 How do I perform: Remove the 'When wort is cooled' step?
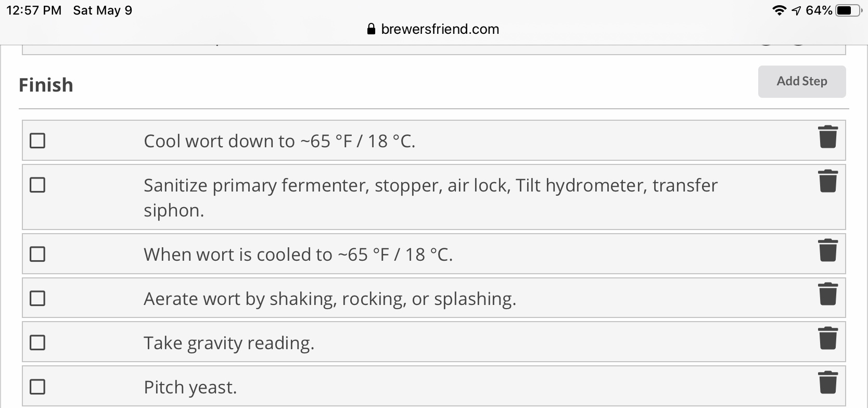827,250
